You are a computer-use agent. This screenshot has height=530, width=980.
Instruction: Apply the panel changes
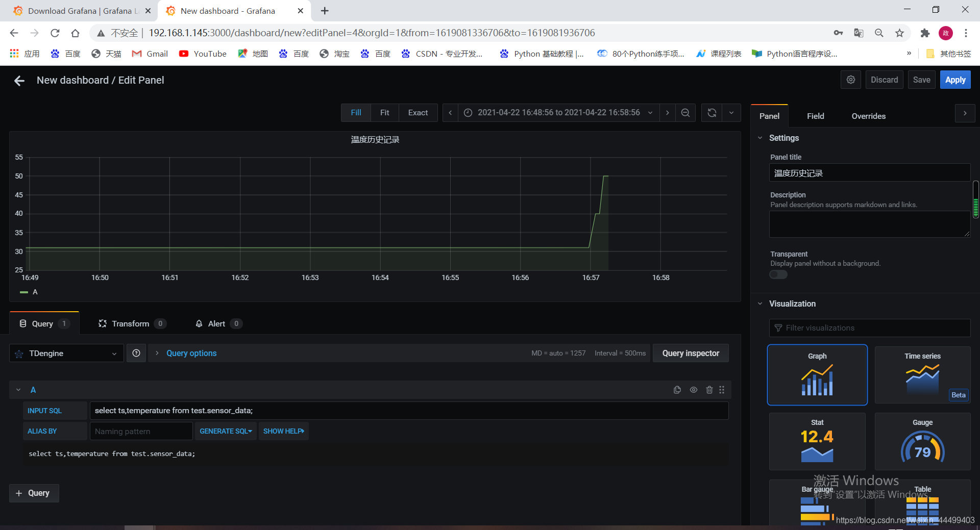click(x=955, y=80)
